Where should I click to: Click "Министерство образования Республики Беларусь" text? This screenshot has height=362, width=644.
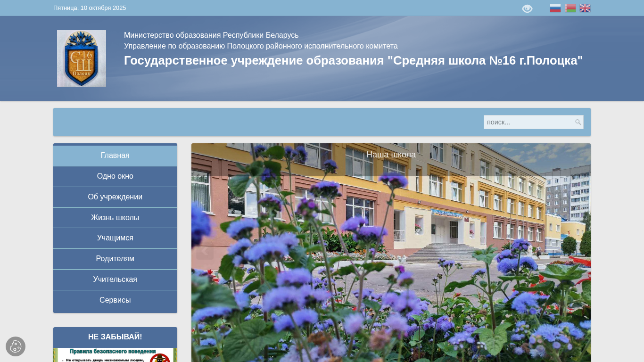[x=211, y=35]
